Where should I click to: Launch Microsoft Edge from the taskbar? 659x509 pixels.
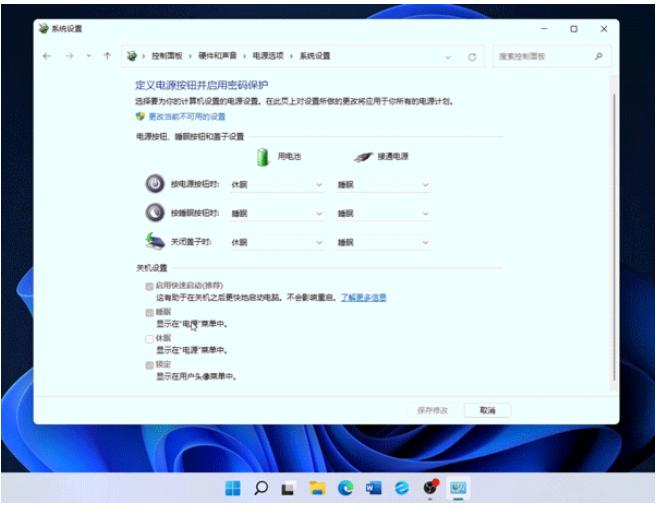pyautogui.click(x=346, y=488)
